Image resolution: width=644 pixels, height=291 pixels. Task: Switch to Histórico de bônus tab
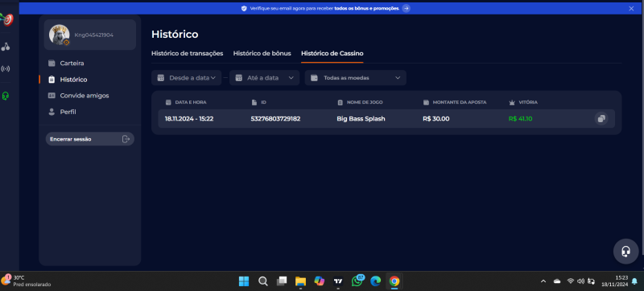(x=262, y=53)
